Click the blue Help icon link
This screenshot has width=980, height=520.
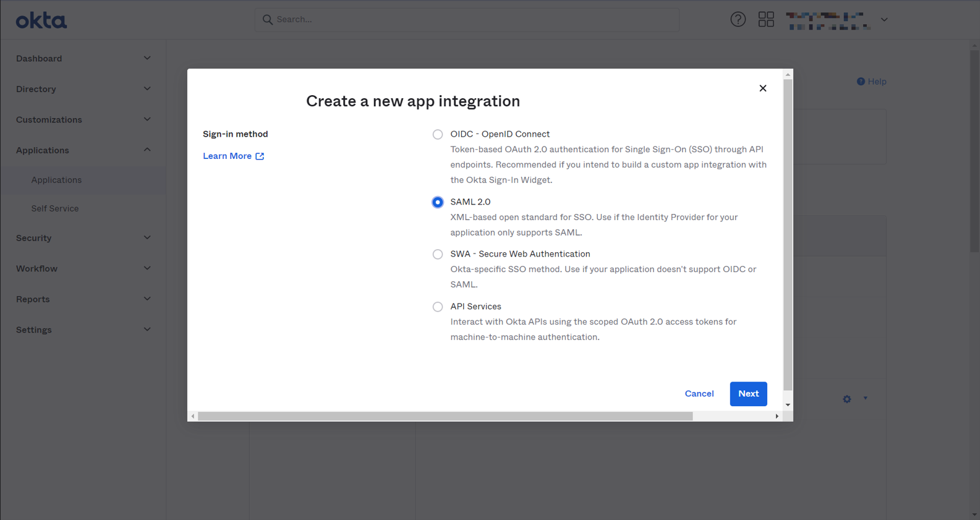(x=871, y=82)
